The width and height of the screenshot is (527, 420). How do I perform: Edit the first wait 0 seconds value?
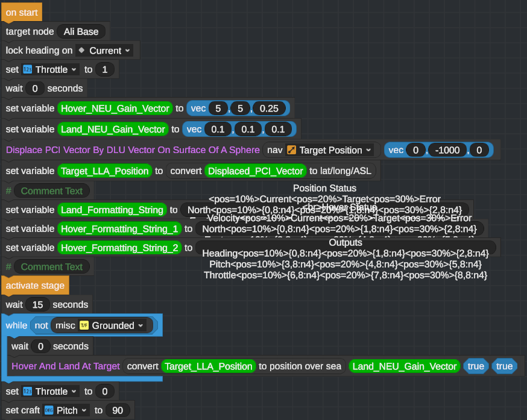pyautogui.click(x=34, y=89)
